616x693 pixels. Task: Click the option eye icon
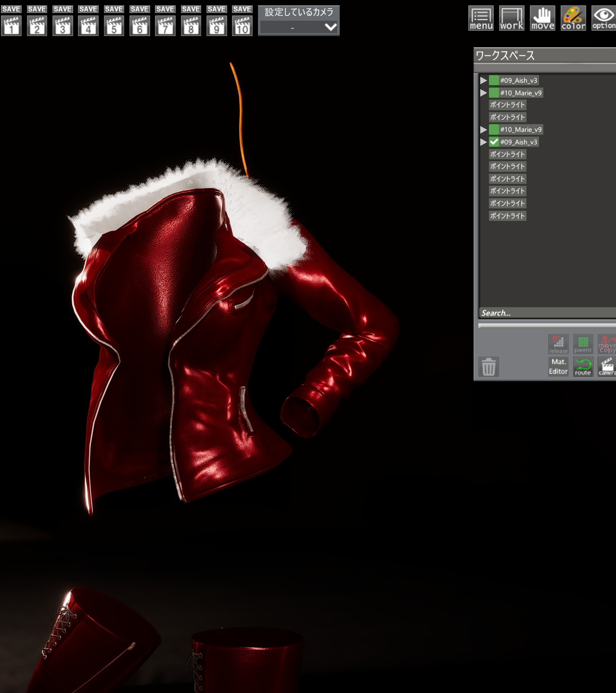[603, 19]
